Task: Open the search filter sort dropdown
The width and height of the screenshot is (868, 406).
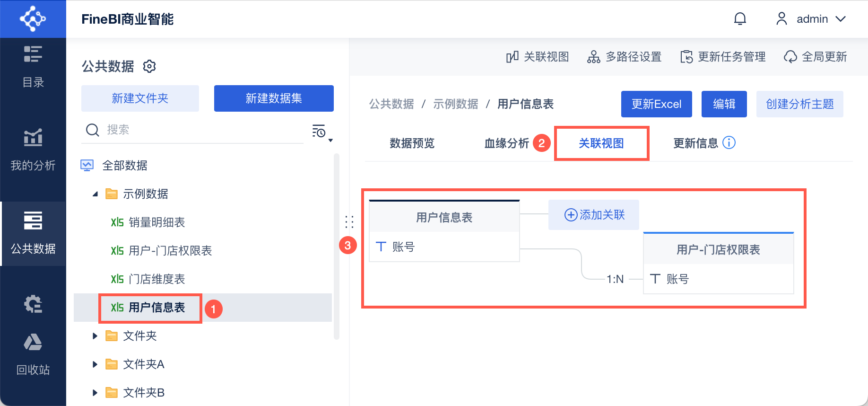Action: [x=322, y=132]
